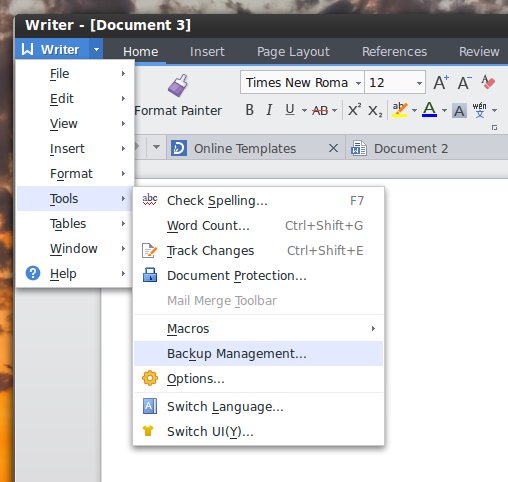Toggle bold formatting
This screenshot has height=482, width=508.
click(x=249, y=110)
